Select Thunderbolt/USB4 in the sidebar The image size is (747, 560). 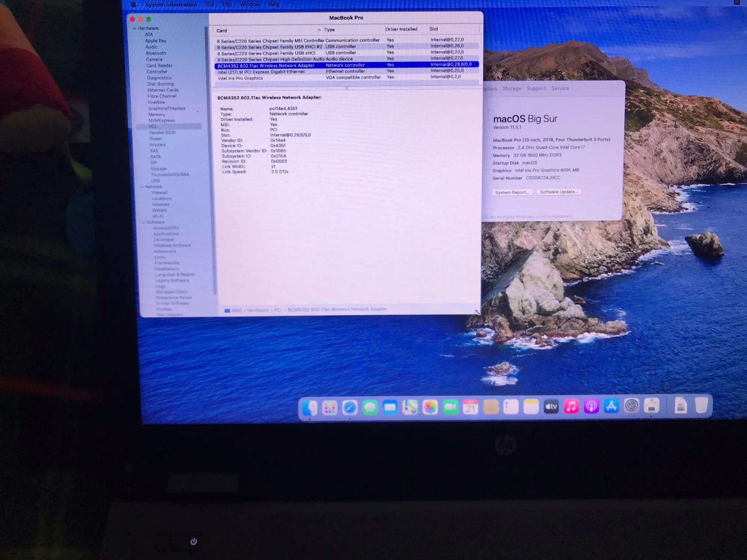(x=170, y=174)
